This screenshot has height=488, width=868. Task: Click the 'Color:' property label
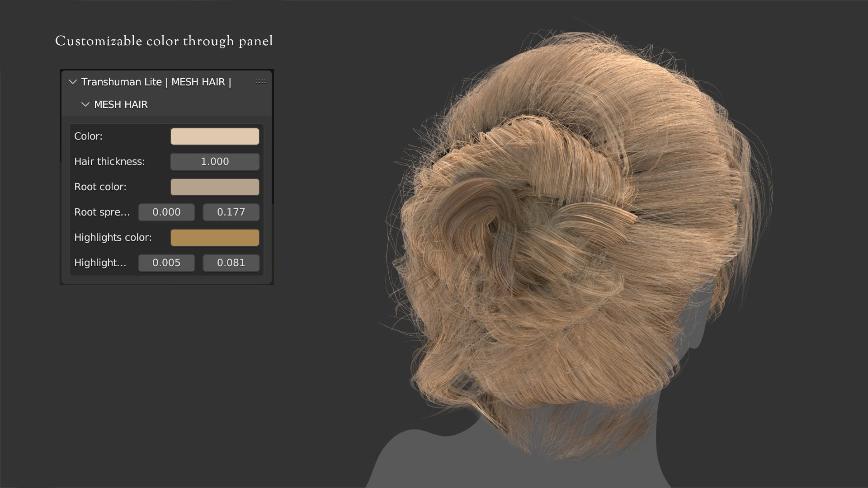(x=88, y=136)
